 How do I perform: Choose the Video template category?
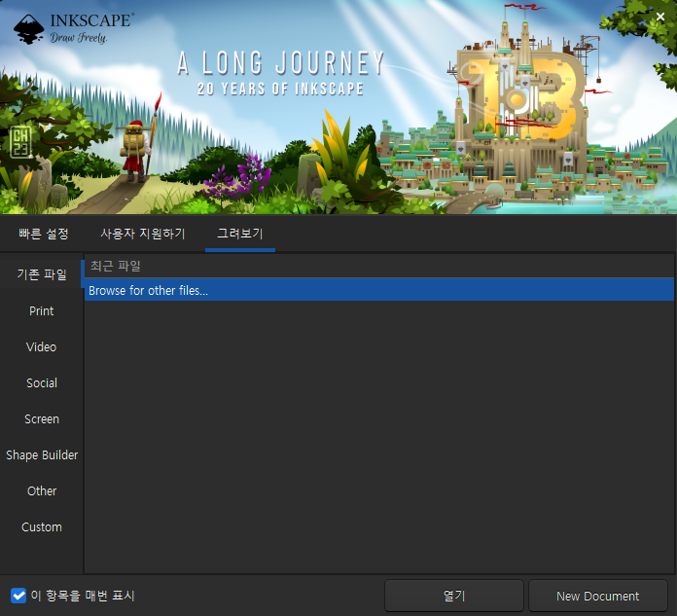[42, 346]
